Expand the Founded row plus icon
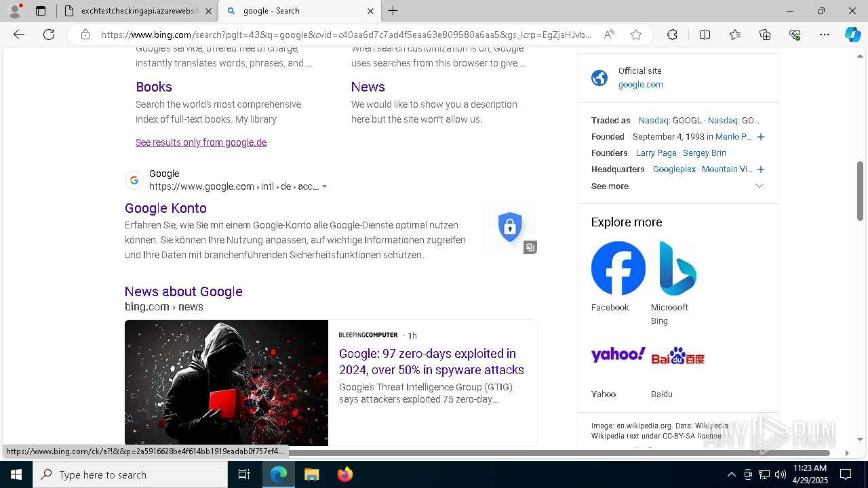This screenshot has height=488, width=868. [761, 137]
